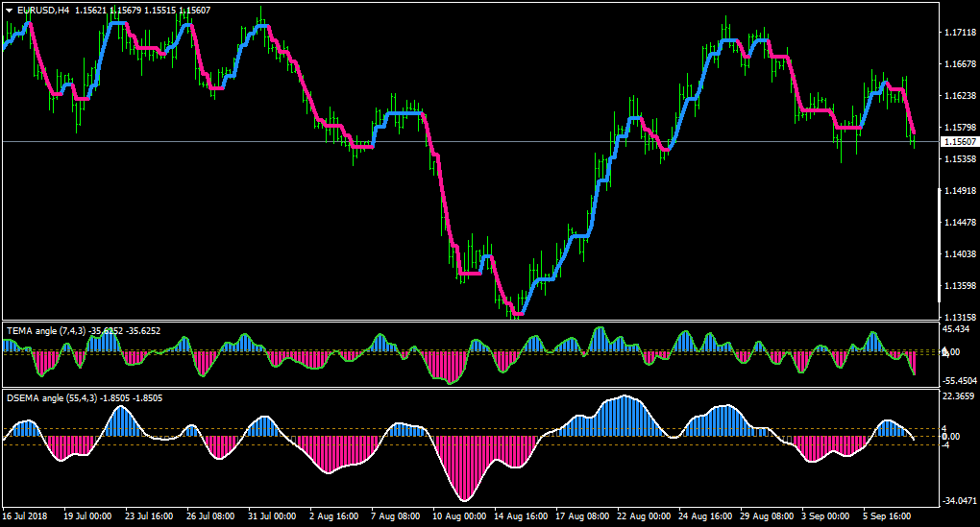
Task: Click time axis label 29 Aug 08:00
Action: [x=767, y=515]
